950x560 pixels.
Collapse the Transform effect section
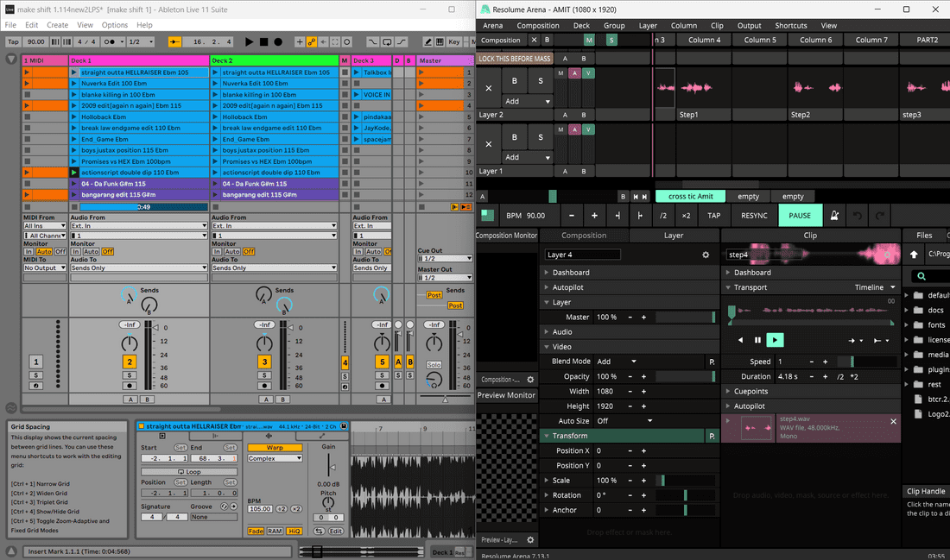[548, 436]
